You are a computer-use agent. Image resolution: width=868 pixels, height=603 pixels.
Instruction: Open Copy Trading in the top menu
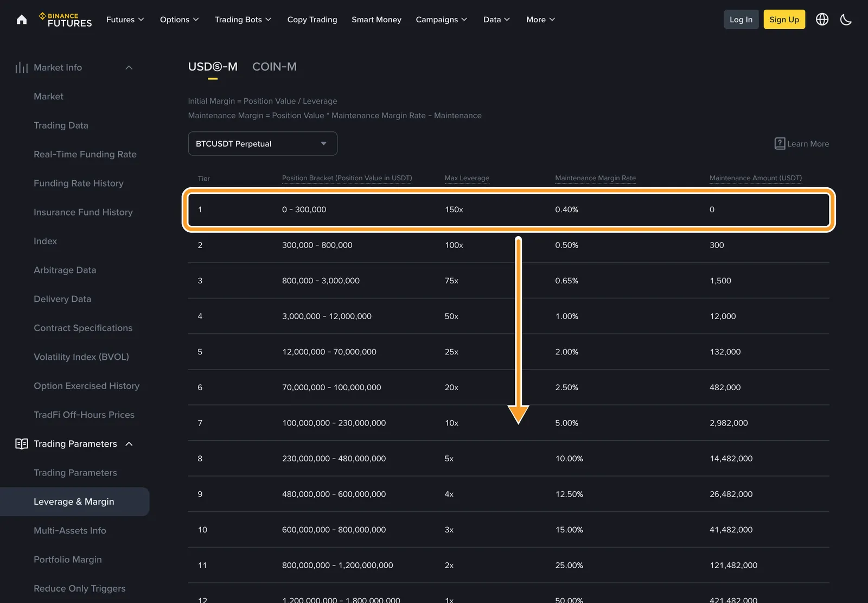(x=312, y=20)
